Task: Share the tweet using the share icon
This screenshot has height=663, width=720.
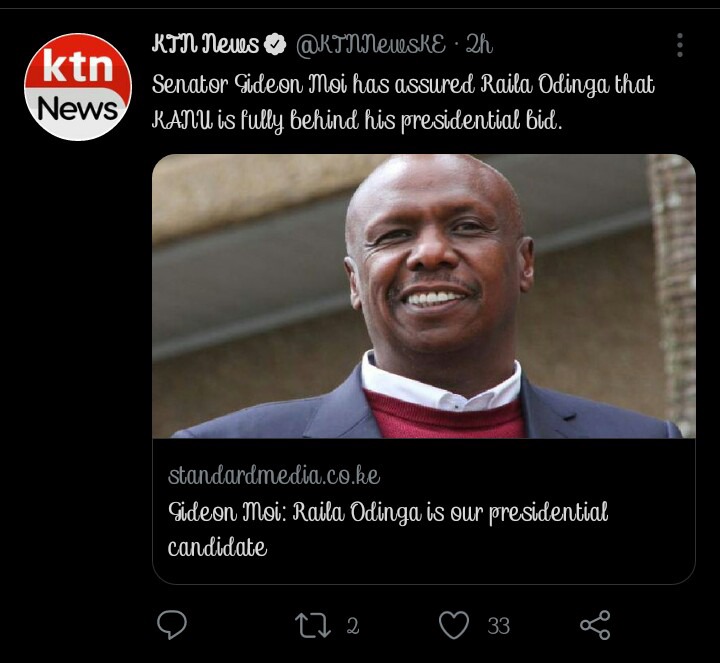Action: pyautogui.click(x=595, y=625)
